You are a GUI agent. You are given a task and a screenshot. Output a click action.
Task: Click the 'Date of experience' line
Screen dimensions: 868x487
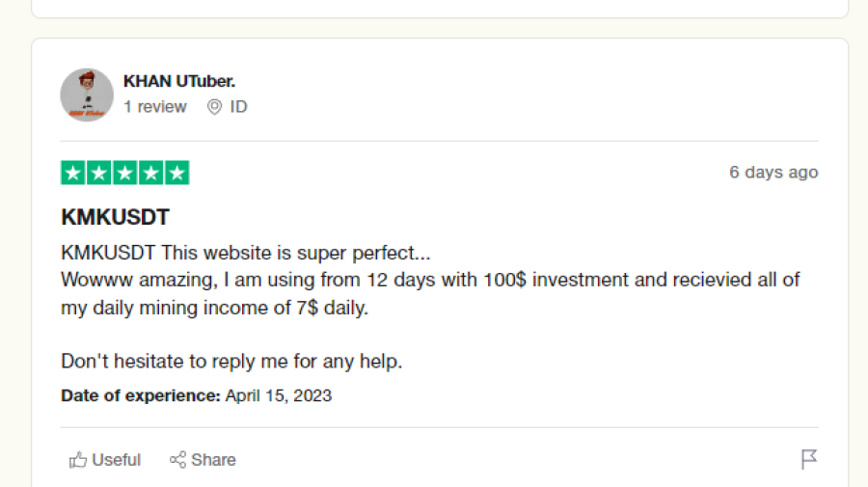pos(196,395)
